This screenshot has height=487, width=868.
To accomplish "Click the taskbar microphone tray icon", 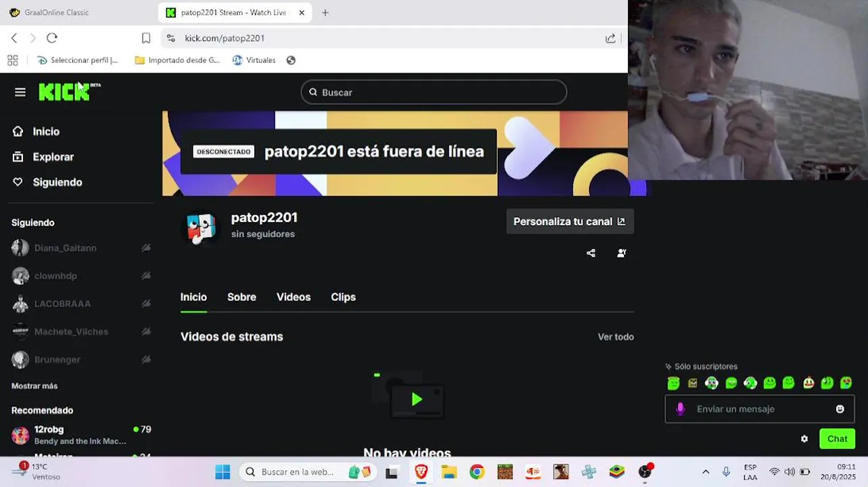I will (727, 472).
